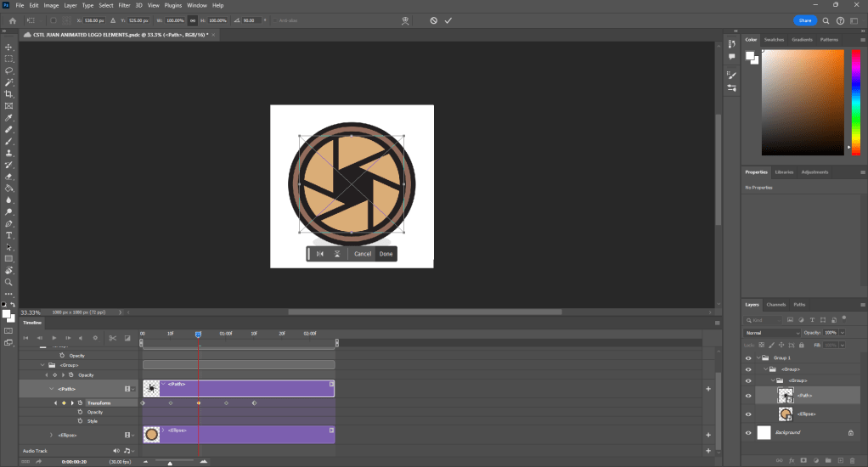Toggle visibility of the Ellipse layer
The height and width of the screenshot is (467, 868).
tap(748, 414)
